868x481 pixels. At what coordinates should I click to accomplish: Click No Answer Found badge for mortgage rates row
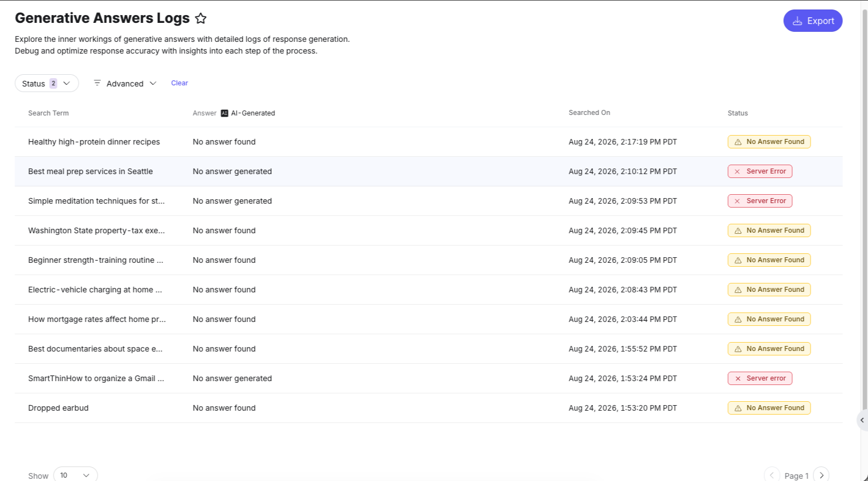(769, 319)
